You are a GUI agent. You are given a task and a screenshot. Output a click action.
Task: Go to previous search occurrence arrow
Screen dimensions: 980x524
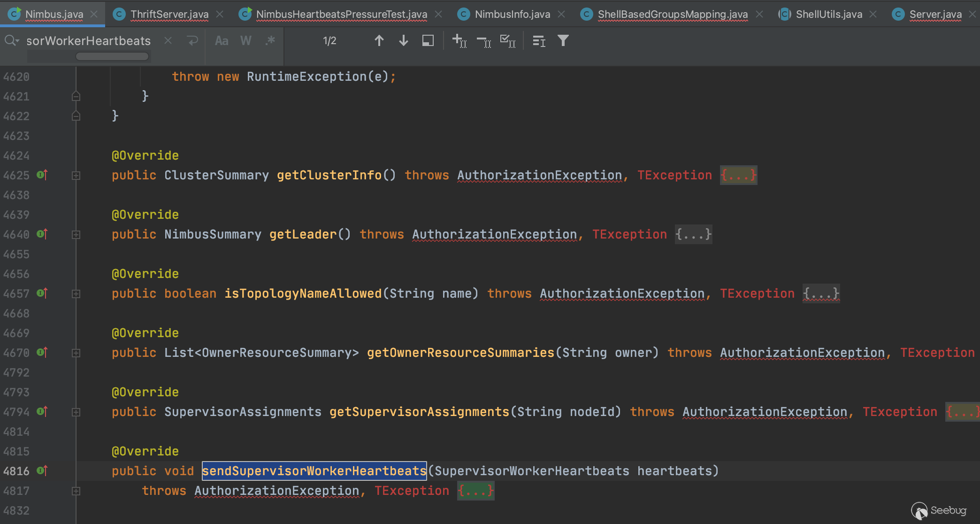pyautogui.click(x=379, y=41)
